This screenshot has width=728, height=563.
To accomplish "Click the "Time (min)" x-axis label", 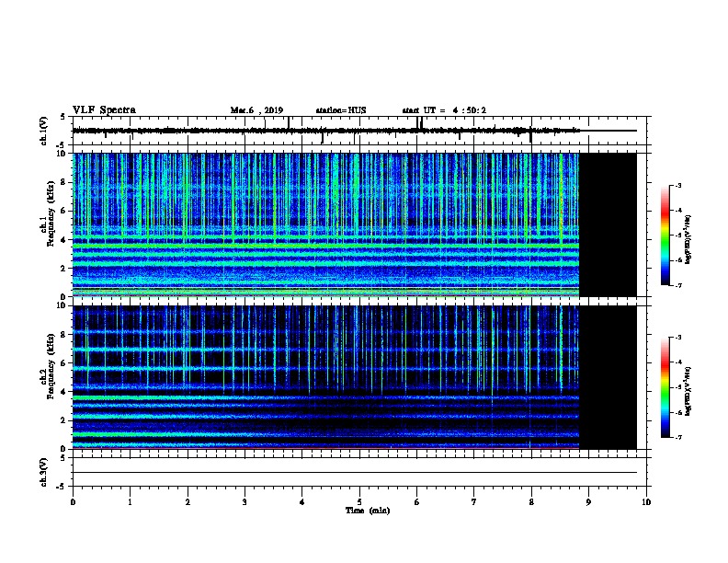I will [x=368, y=511].
